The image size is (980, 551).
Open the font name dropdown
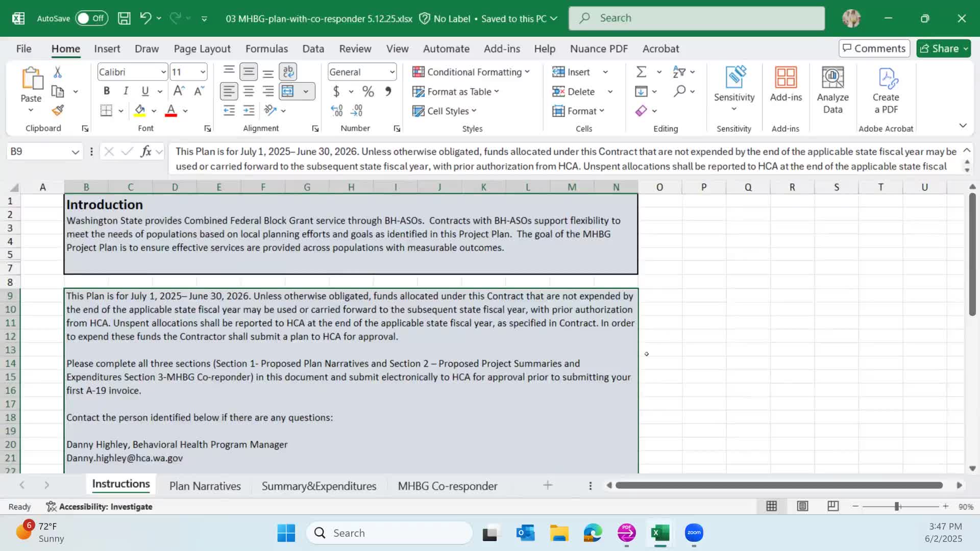(163, 72)
